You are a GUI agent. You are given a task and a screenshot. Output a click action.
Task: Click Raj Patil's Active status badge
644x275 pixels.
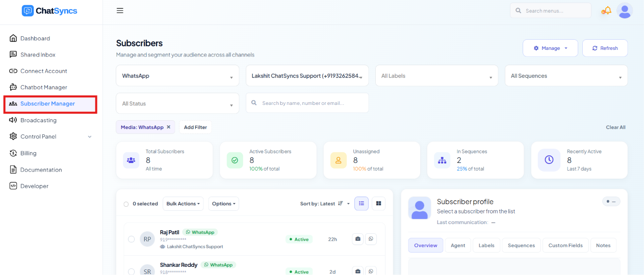coord(299,239)
